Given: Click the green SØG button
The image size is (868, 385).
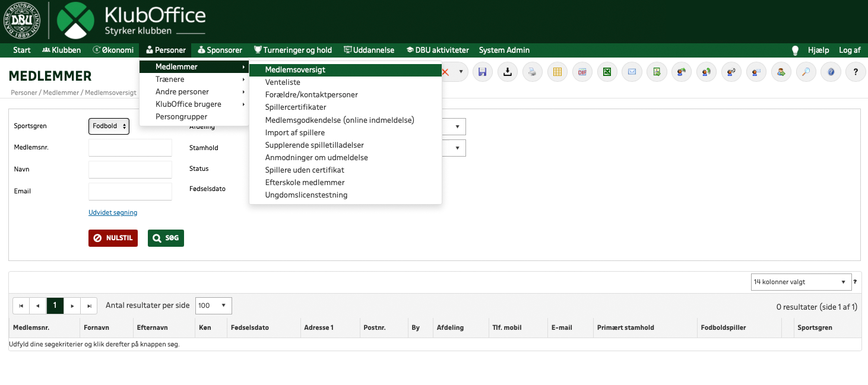Looking at the screenshot, I should tap(166, 238).
